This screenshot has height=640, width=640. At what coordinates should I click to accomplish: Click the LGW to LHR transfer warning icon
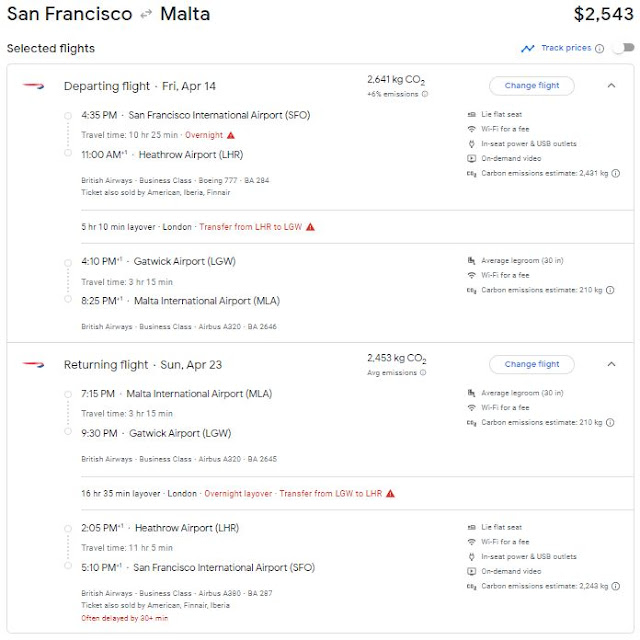click(x=391, y=493)
